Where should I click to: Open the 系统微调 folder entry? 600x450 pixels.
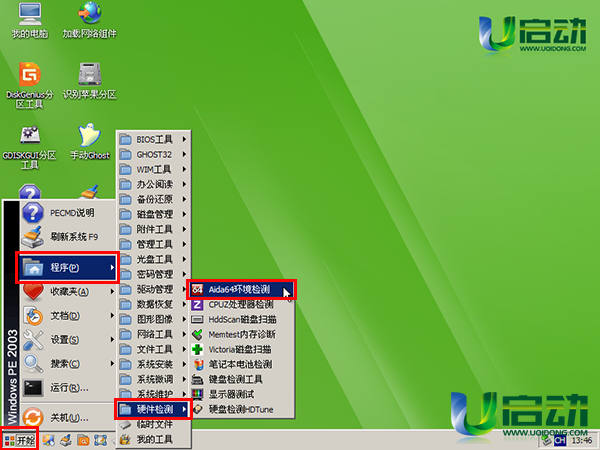153,379
